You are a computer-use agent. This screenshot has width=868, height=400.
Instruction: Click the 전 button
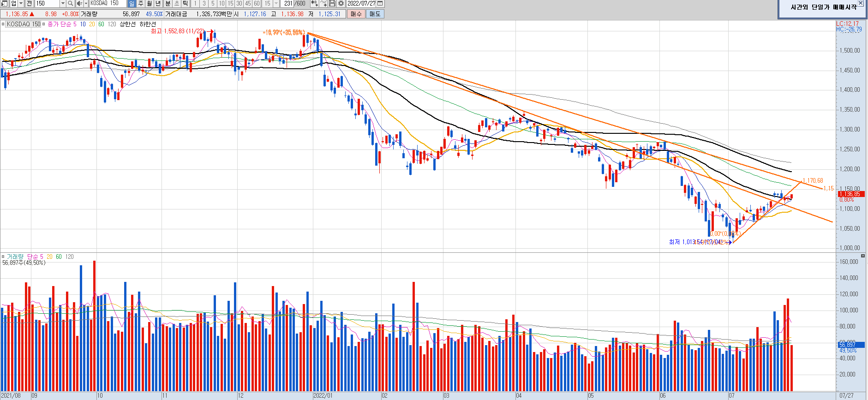(x=29, y=3)
